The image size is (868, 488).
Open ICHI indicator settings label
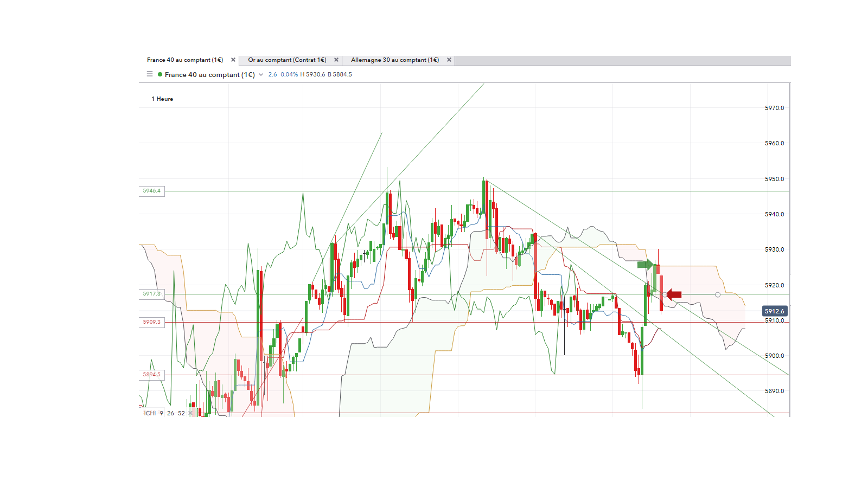150,413
